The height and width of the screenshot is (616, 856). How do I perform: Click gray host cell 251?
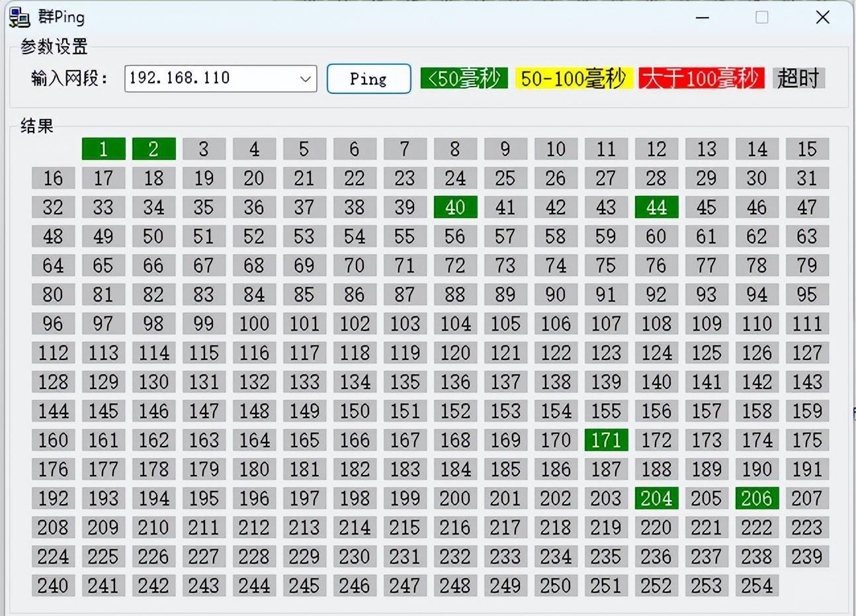coord(607,586)
